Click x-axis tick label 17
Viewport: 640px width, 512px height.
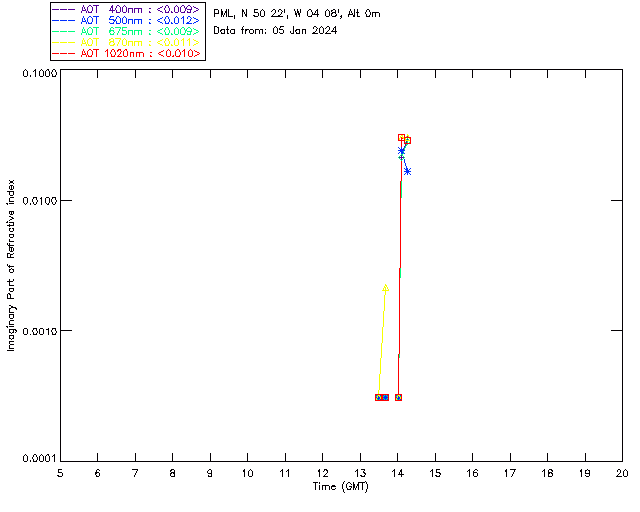[510, 473]
